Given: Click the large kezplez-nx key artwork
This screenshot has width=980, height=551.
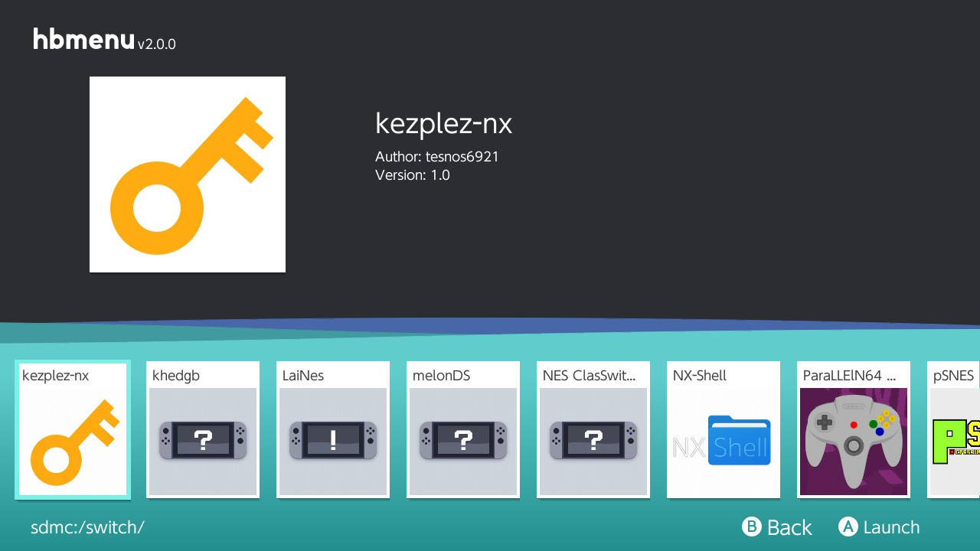Looking at the screenshot, I should [188, 174].
